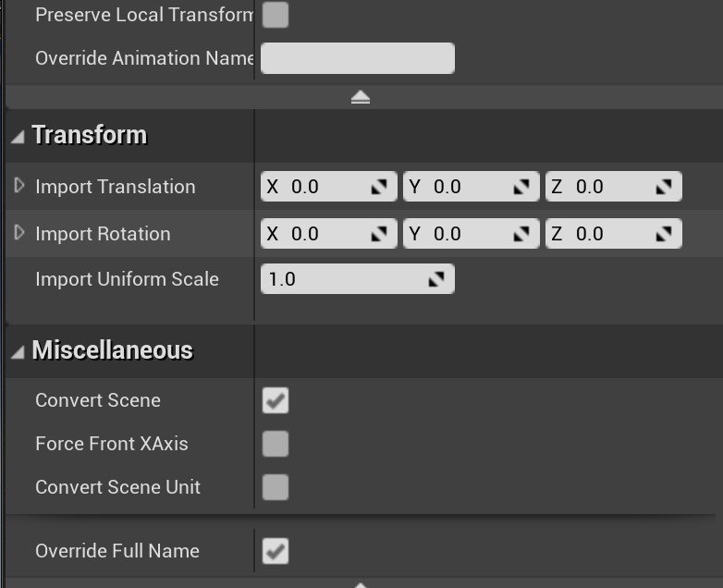Toggle Convert Scene Unit checkbox
This screenshot has width=723, height=588.
pos(276,487)
